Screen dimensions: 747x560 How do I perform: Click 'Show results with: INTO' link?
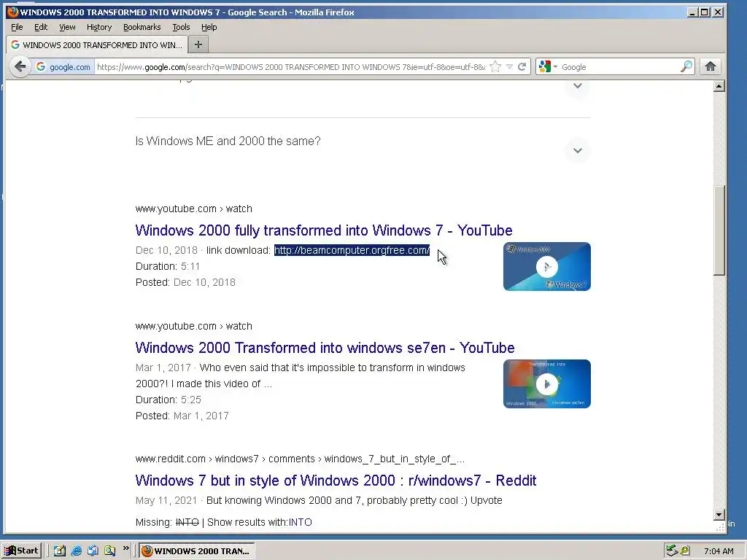[x=300, y=522]
